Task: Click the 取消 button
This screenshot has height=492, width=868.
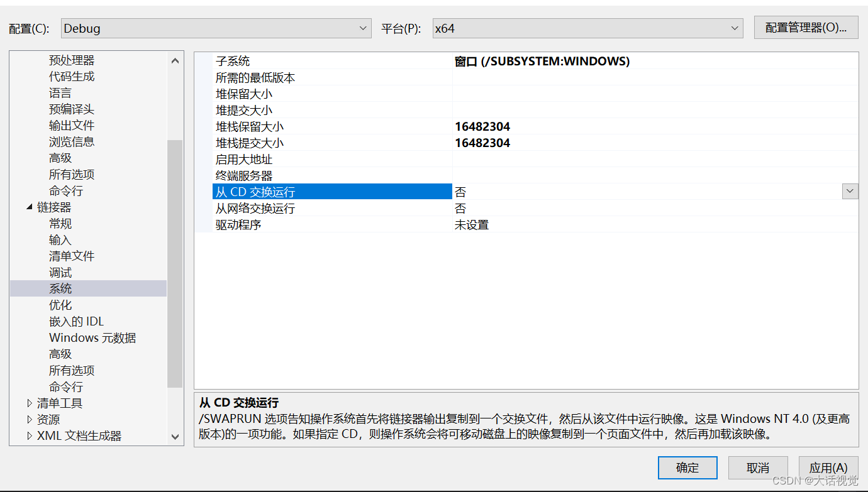Action: point(758,467)
